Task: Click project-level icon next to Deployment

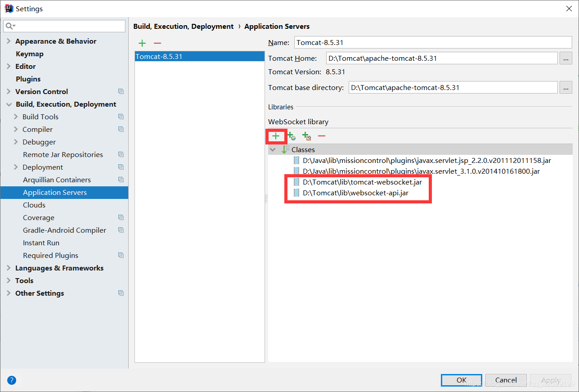Action: click(x=121, y=167)
